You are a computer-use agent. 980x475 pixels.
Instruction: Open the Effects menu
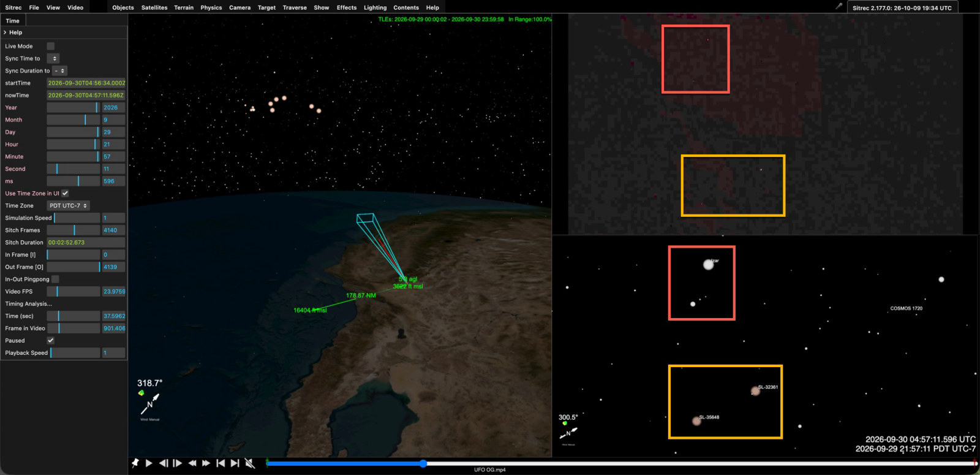coord(347,7)
